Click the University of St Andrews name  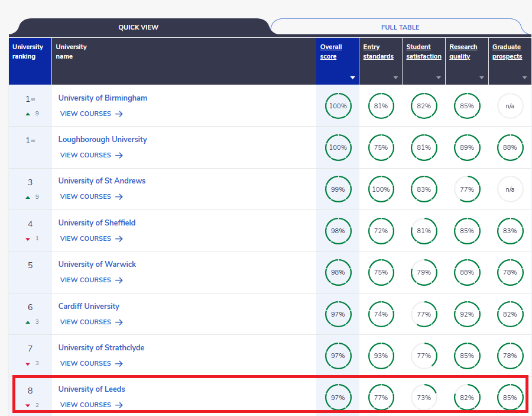102,180
